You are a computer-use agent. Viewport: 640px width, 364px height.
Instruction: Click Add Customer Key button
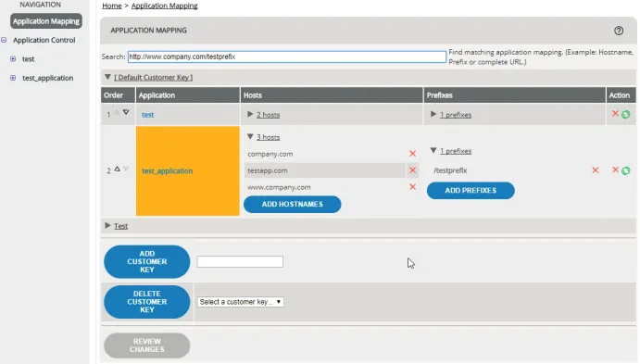(x=147, y=261)
